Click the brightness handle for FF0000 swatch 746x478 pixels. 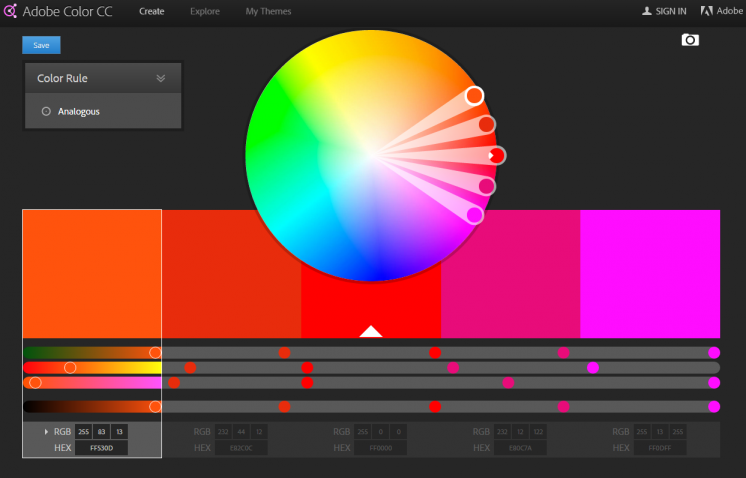point(435,407)
